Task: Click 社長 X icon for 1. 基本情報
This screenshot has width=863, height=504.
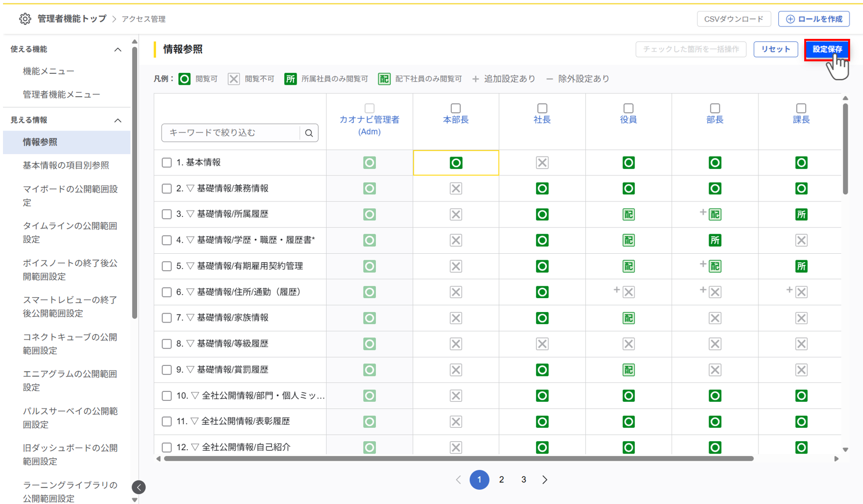Action: pos(542,163)
